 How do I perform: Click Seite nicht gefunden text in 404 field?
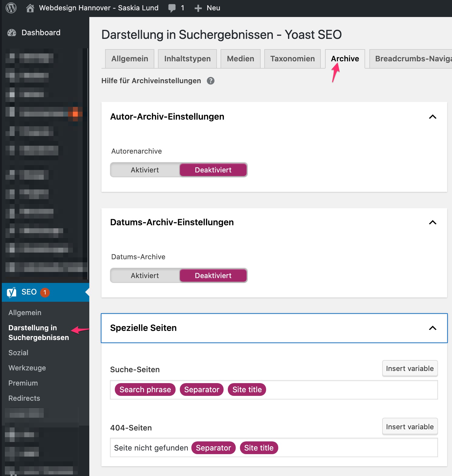coord(151,448)
